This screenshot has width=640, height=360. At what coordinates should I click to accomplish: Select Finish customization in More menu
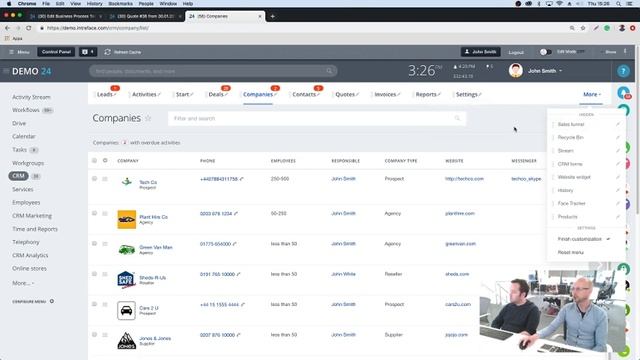coord(580,239)
